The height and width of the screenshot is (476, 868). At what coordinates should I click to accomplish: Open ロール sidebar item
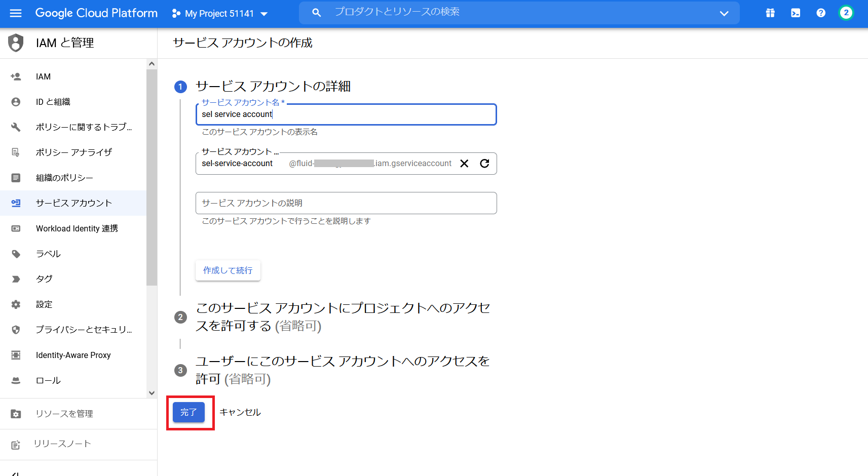tap(73, 380)
